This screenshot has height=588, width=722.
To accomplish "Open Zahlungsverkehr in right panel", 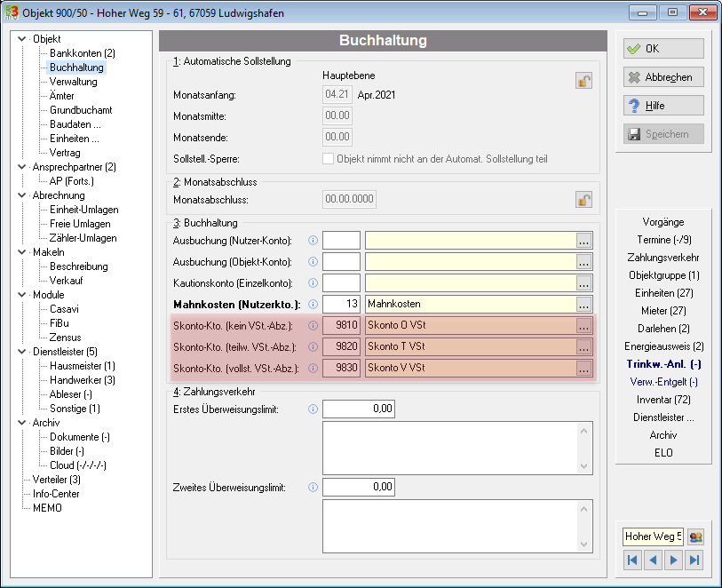I will pos(663,258).
